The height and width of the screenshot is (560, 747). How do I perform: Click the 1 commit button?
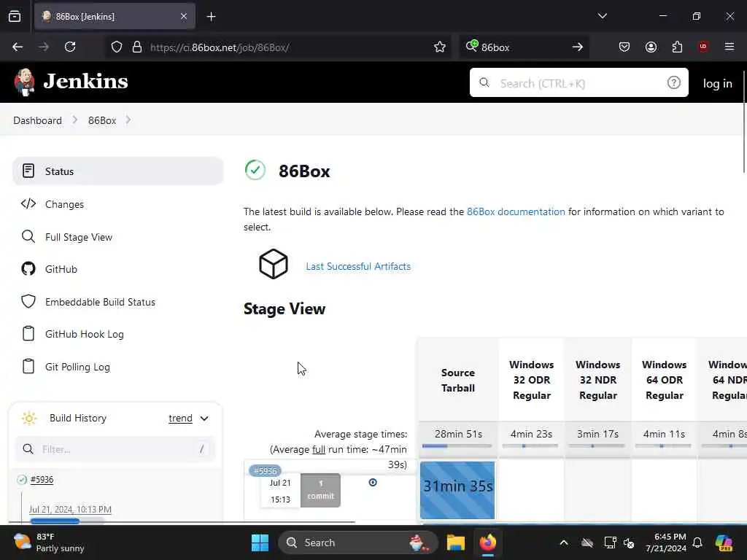click(321, 490)
